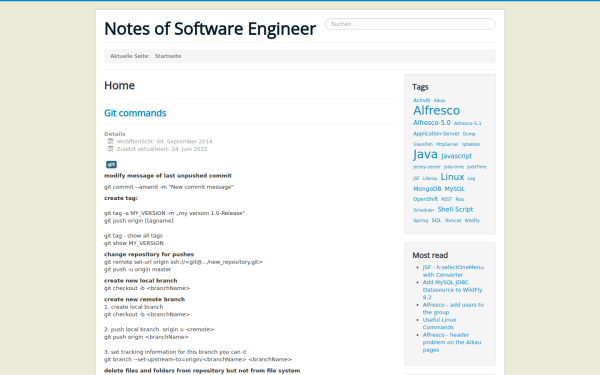
Task: Open the MySQL tag
Action: [x=455, y=189]
